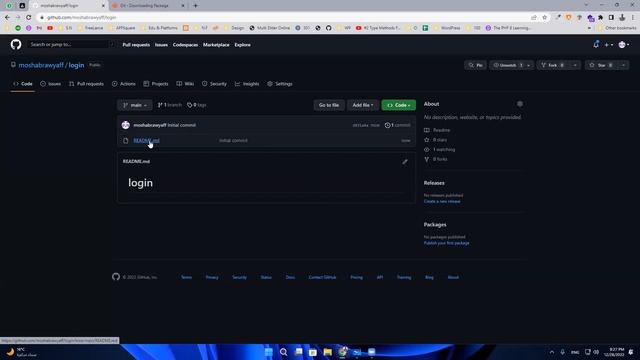Open the README.md file link
Image resolution: width=640 pixels, height=360 pixels.
pyautogui.click(x=147, y=140)
